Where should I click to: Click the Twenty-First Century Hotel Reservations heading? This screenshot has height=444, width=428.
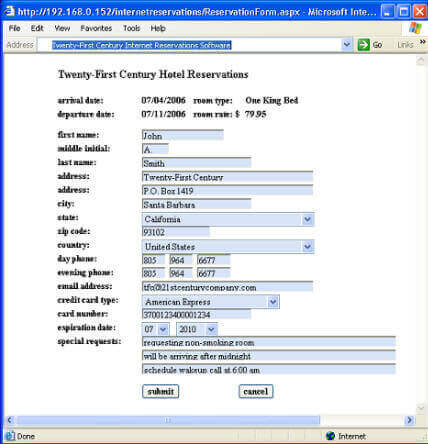coord(153,74)
